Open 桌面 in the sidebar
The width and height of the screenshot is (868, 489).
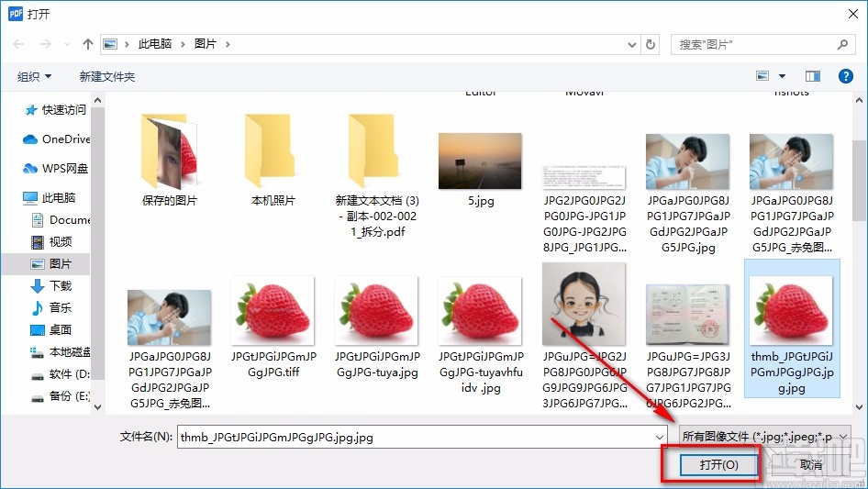pos(51,329)
